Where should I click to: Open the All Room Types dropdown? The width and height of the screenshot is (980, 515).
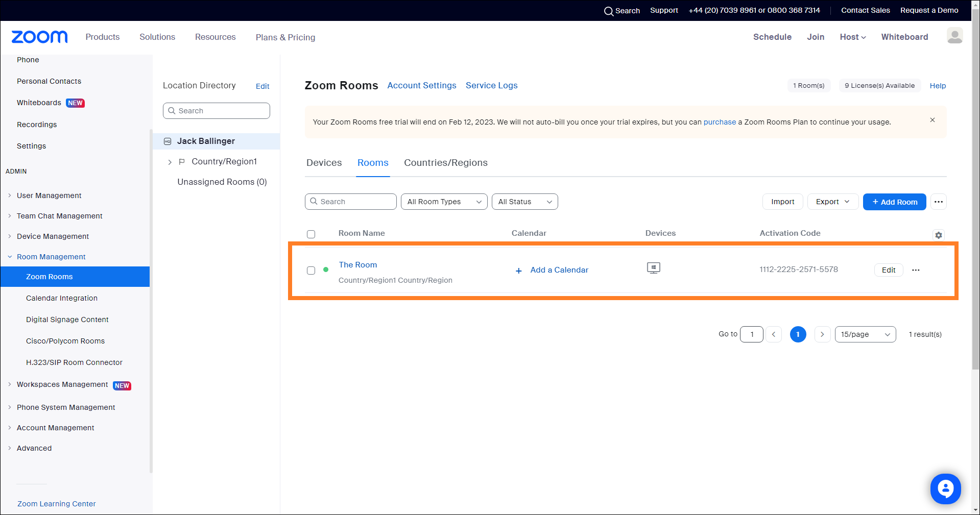click(x=444, y=202)
